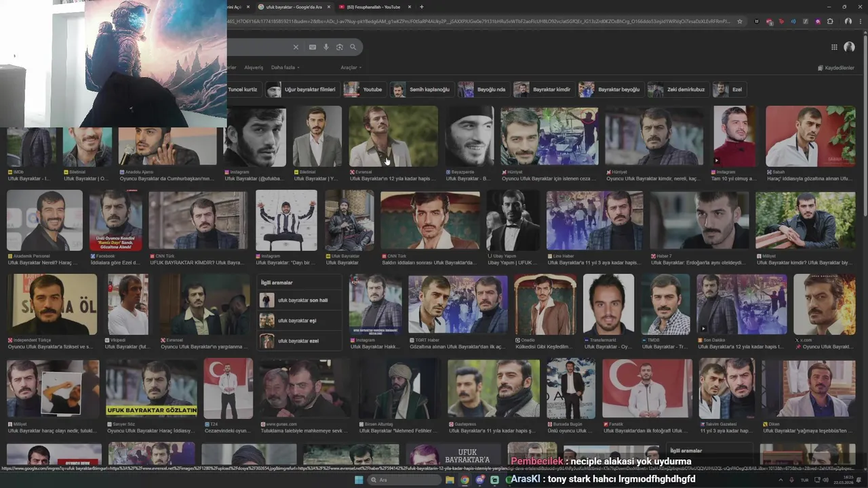The width and height of the screenshot is (868, 488).
Task: Bookmark this page with the star icon
Action: 740,22
